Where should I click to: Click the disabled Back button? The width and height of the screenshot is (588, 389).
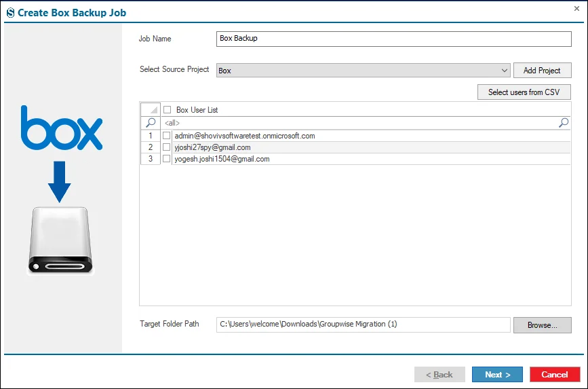439,374
